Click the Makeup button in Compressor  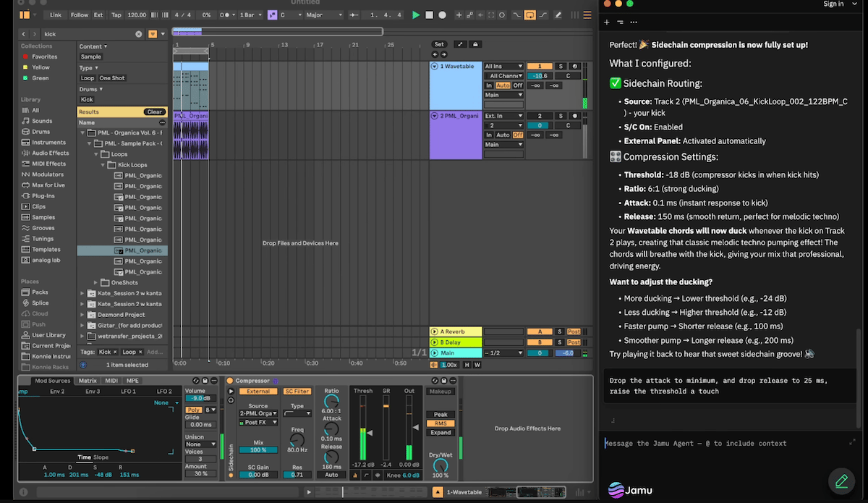[440, 392]
